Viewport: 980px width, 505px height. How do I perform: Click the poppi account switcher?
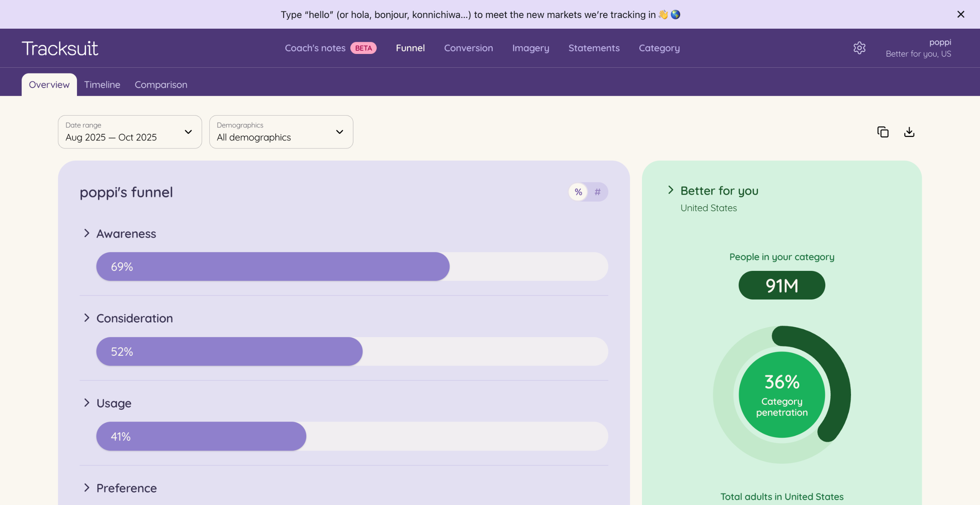918,48
